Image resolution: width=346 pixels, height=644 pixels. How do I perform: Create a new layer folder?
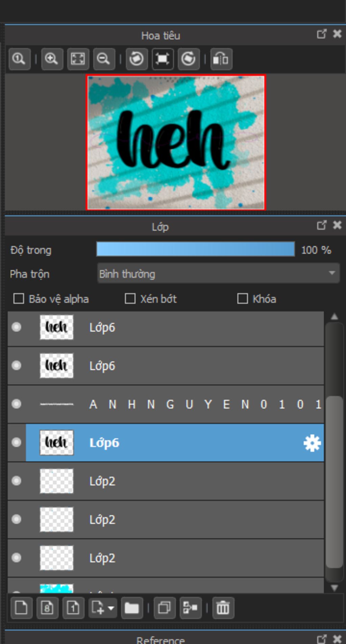tap(131, 608)
